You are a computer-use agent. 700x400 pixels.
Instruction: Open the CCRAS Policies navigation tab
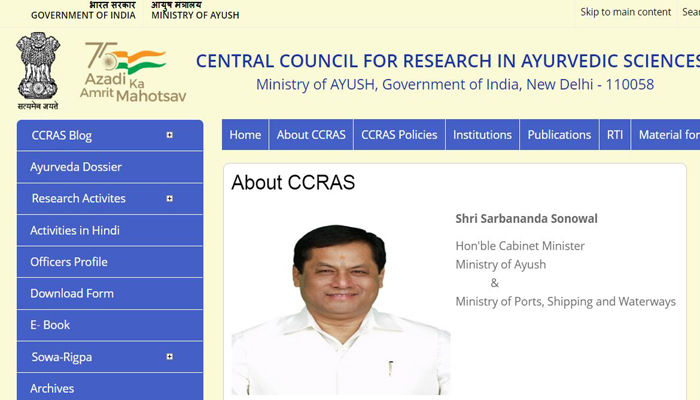400,134
